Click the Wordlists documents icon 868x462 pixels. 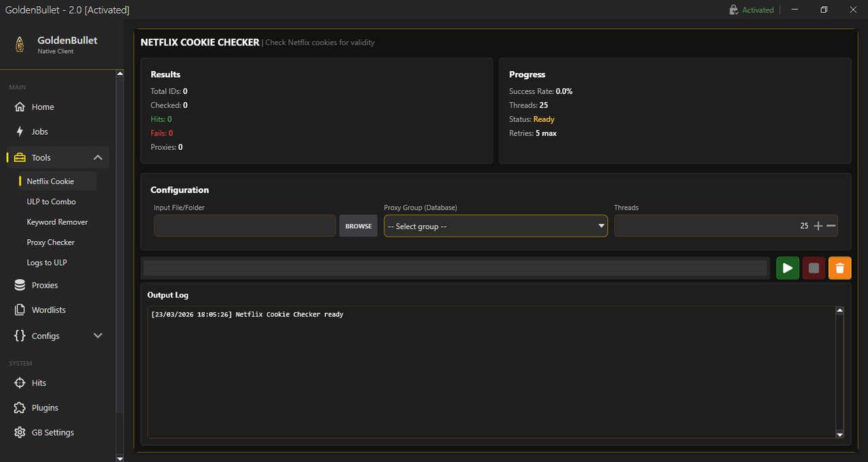20,310
